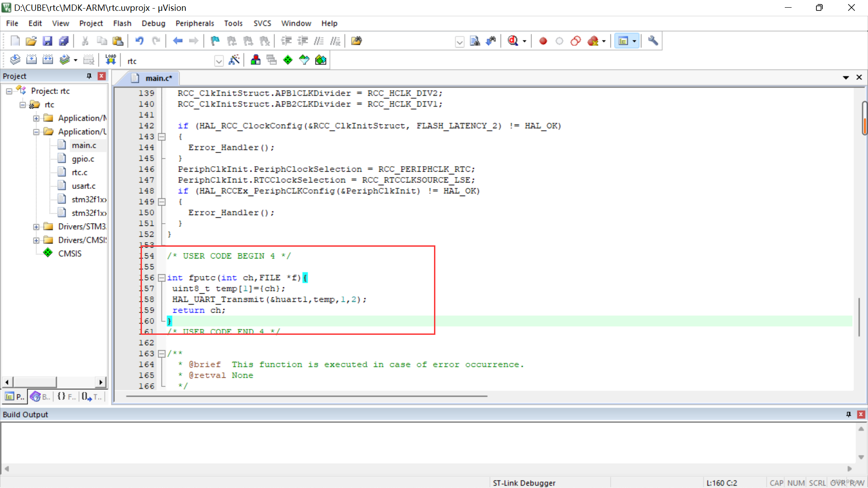This screenshot has height=488, width=868.
Task: Open the File menu
Action: point(12,23)
